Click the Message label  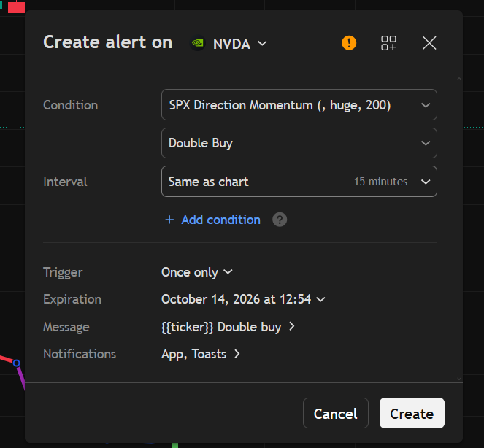[x=66, y=327]
